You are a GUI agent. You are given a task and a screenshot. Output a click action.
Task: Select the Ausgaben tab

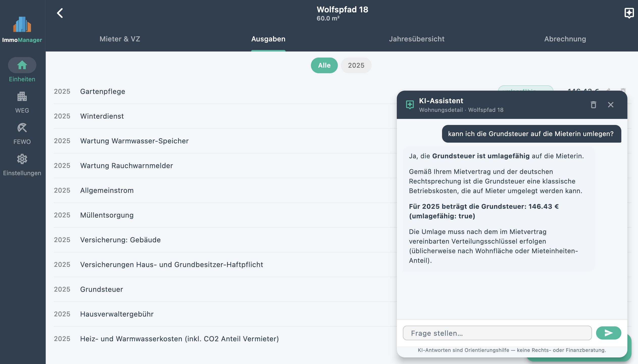[x=268, y=39]
